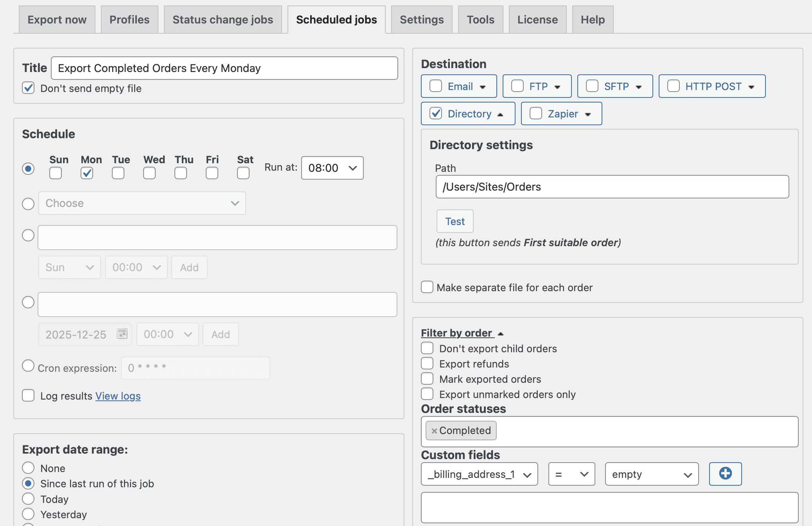Select the Cron expression radio button

coord(28,366)
